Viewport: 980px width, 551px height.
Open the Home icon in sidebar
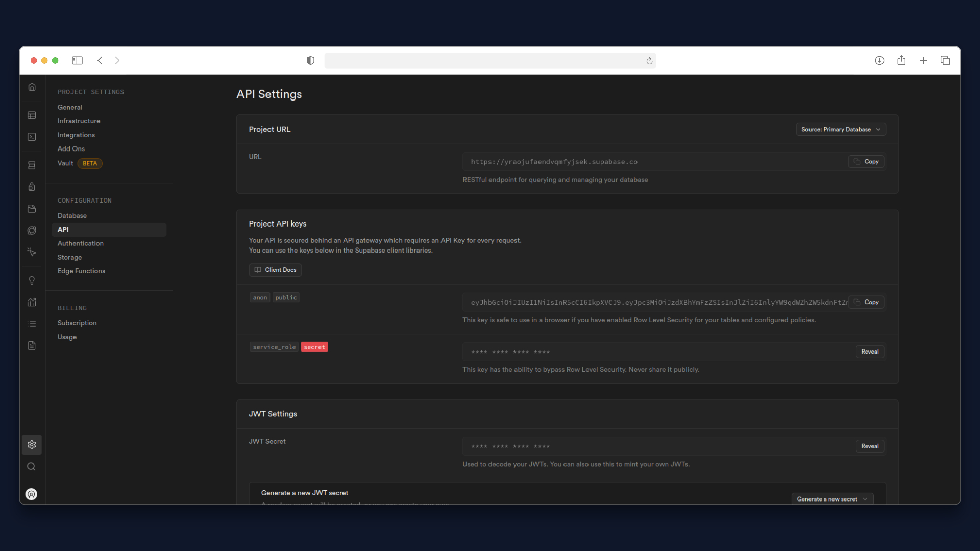[x=32, y=87]
